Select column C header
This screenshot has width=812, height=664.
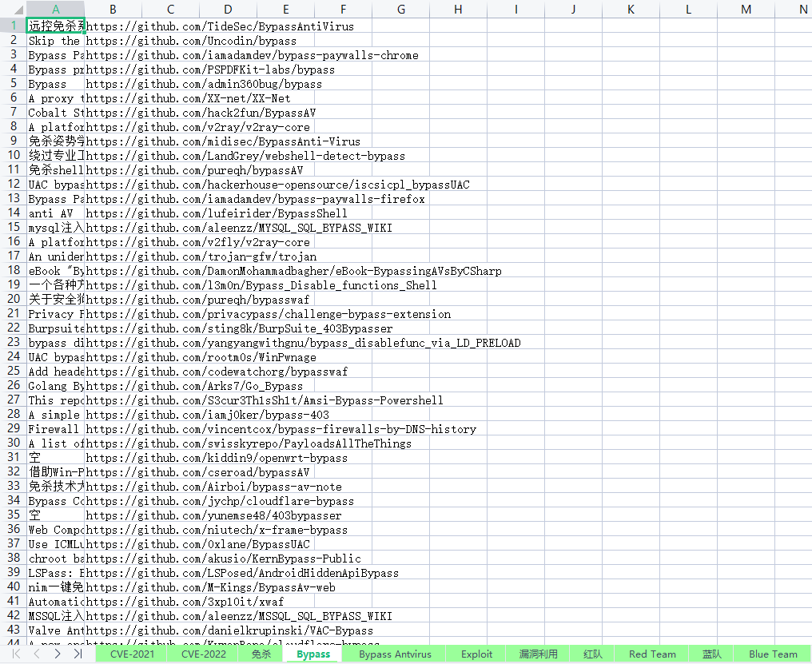(x=170, y=10)
